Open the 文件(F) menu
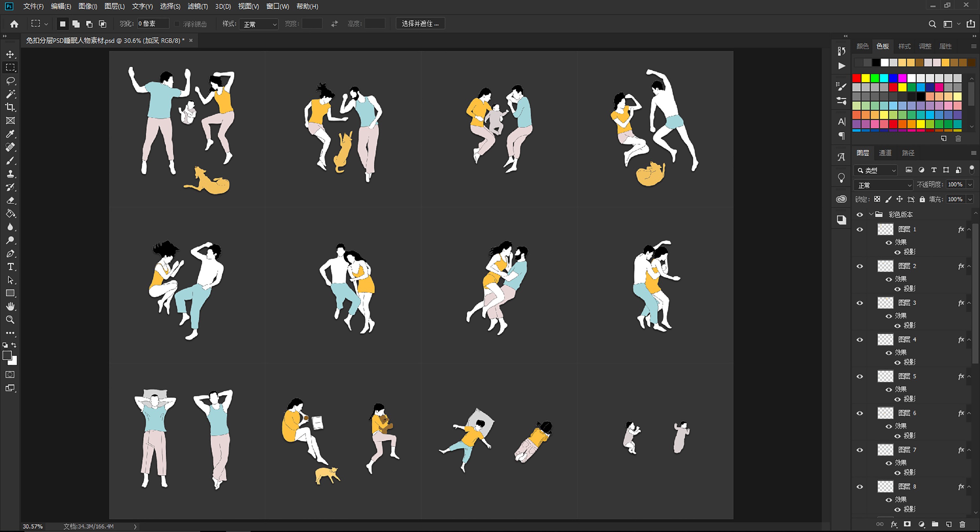The width and height of the screenshot is (980, 532). [x=33, y=7]
